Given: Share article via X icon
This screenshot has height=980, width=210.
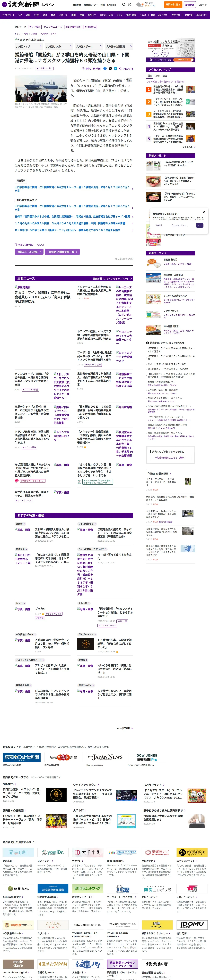Looking at the screenshot, I should tap(110, 68).
